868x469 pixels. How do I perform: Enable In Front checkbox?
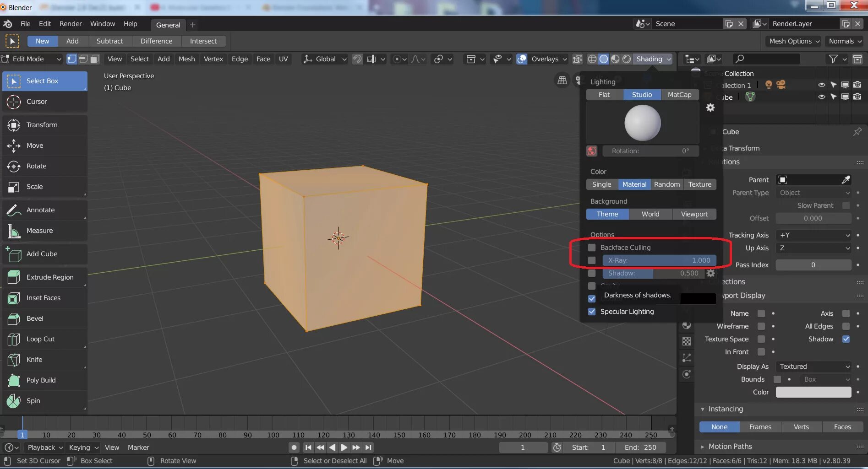[x=761, y=352]
